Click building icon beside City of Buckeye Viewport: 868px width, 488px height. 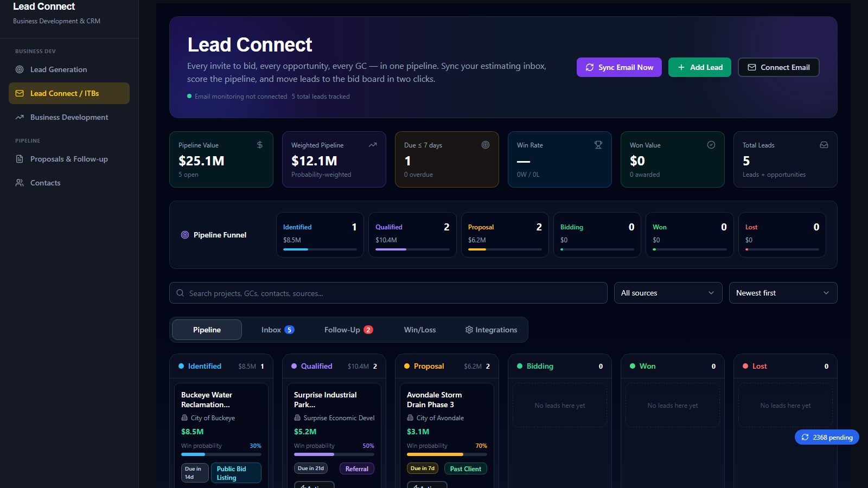coord(184,418)
